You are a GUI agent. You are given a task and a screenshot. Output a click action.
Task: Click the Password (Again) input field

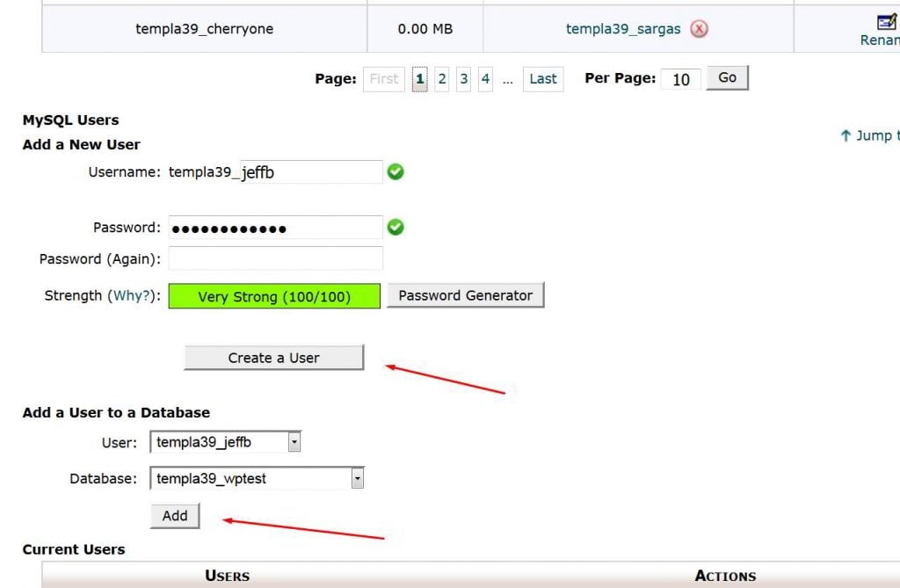[x=275, y=259]
